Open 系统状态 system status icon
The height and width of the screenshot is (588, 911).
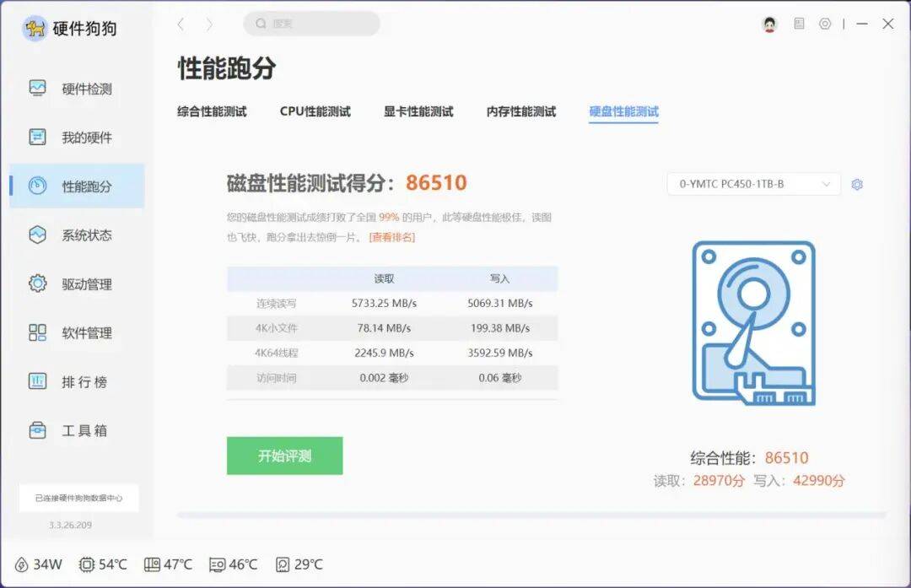(x=37, y=235)
